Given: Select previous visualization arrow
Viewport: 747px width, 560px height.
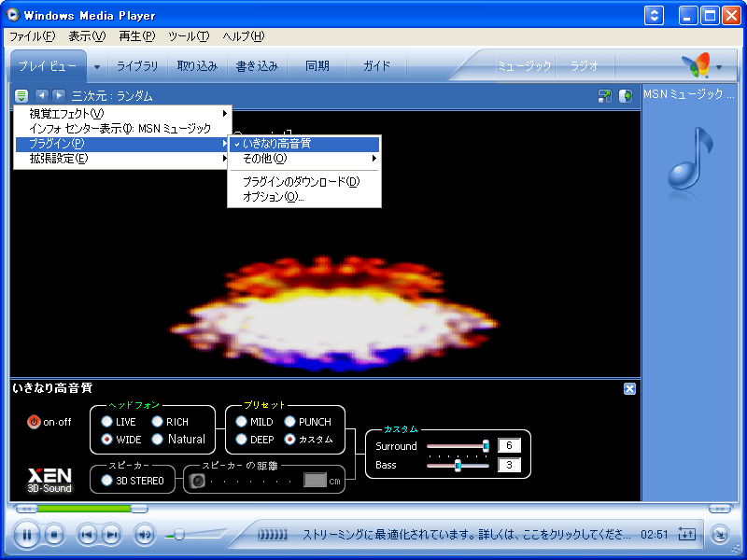Looking at the screenshot, I should pyautogui.click(x=42, y=96).
